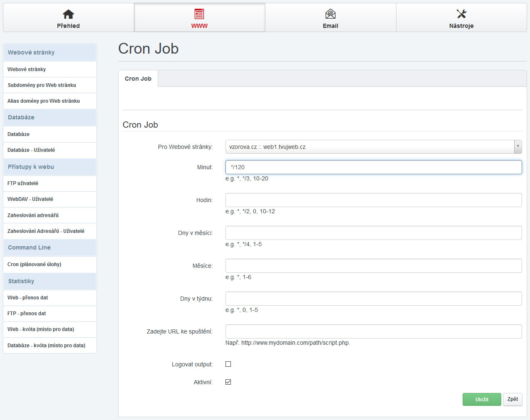
Task: Open the Email envelope icon
Action: pyautogui.click(x=330, y=14)
